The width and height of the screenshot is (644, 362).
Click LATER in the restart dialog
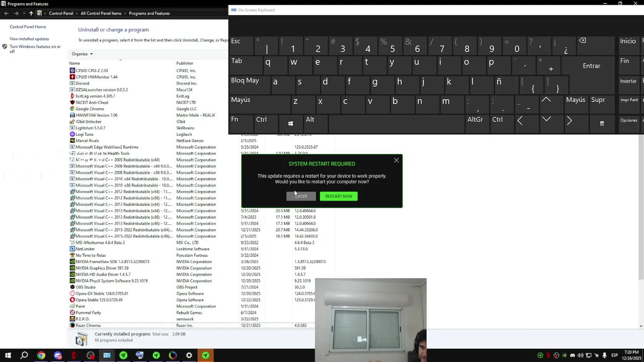pos(301,196)
